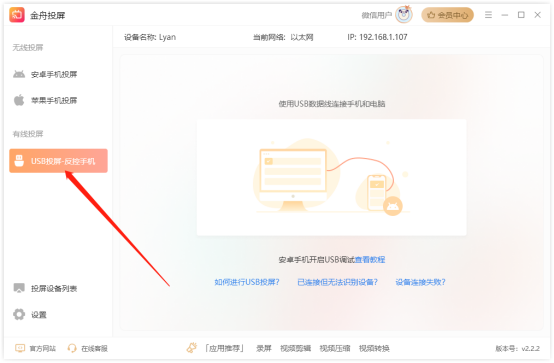Screen dimensions: 554x363
Task: Click the USB connection illustration image
Action: pos(331,177)
